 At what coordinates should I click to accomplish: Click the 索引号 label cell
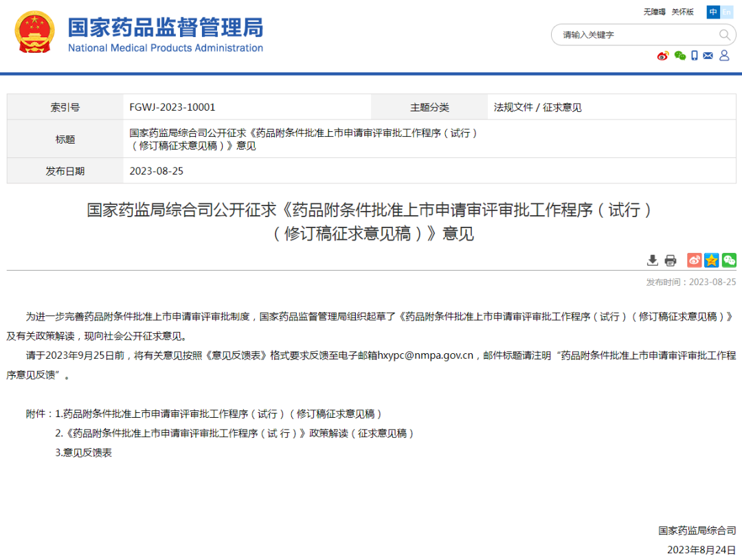[65, 107]
